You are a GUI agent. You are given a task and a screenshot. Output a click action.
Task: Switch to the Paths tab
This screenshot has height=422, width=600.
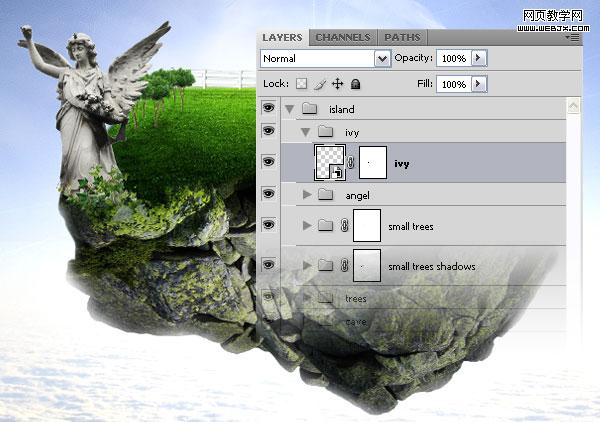coord(403,38)
